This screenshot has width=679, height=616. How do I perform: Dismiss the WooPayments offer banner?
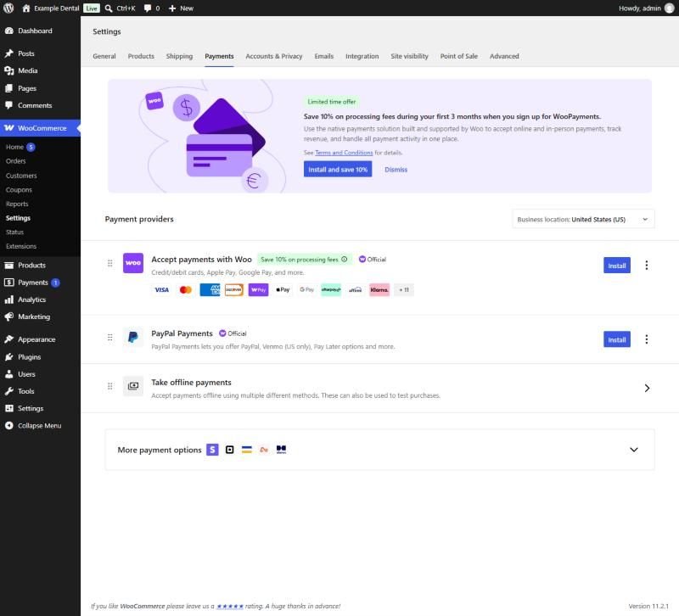point(396,170)
